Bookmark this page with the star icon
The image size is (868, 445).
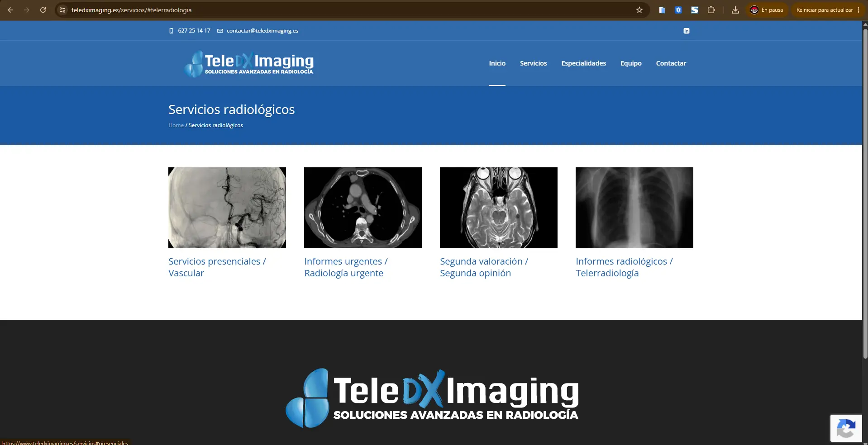(x=639, y=10)
